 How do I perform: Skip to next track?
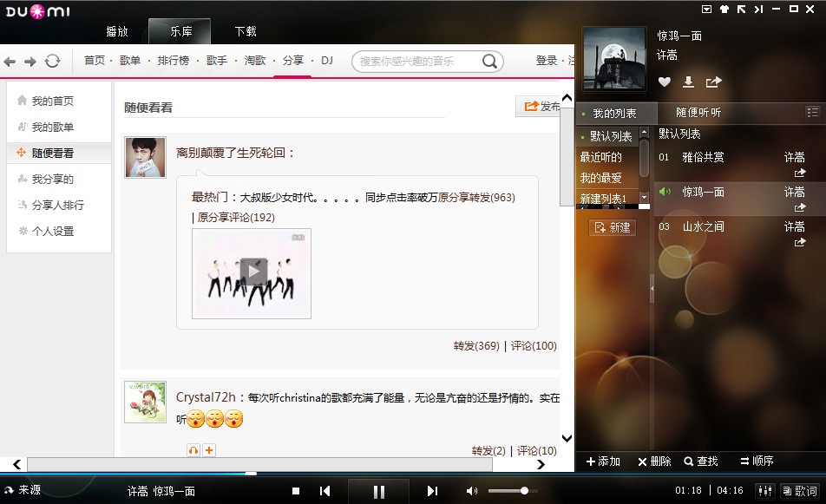pyautogui.click(x=432, y=491)
